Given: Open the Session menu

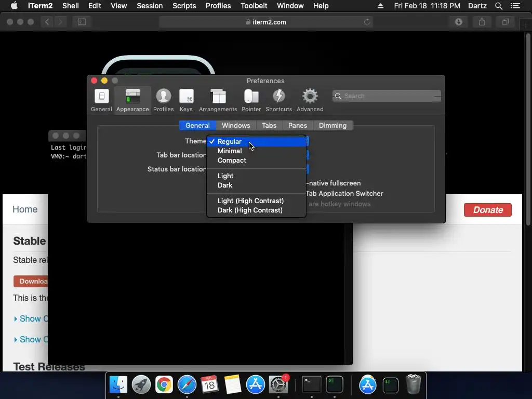Looking at the screenshot, I should coord(150,6).
